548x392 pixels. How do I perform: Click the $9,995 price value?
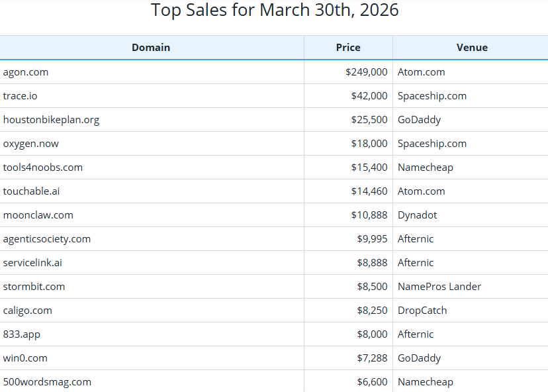coord(372,239)
